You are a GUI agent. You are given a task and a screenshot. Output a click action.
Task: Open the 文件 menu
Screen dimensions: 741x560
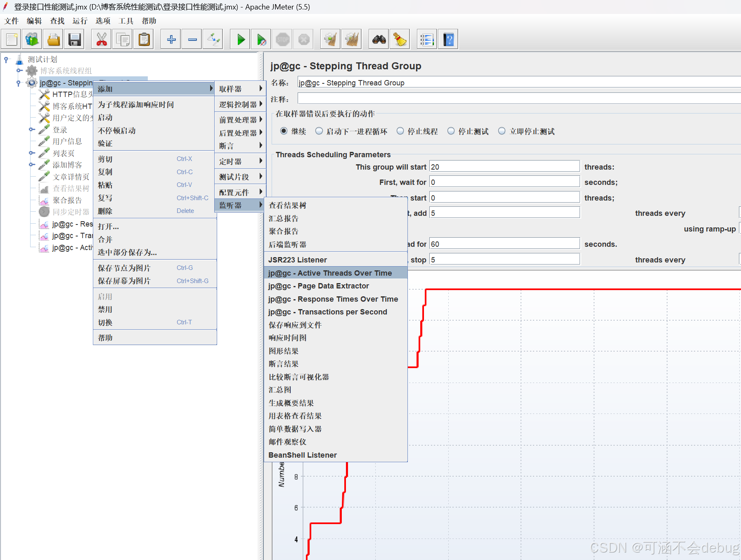(12, 21)
